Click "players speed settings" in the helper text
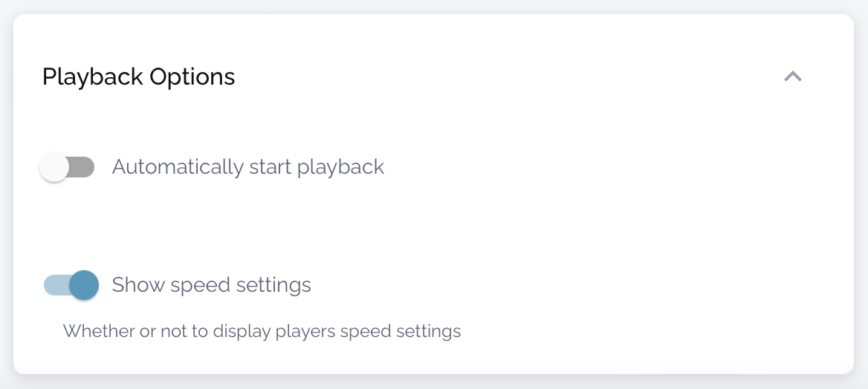Screen dimensions: 868x389 (375, 331)
